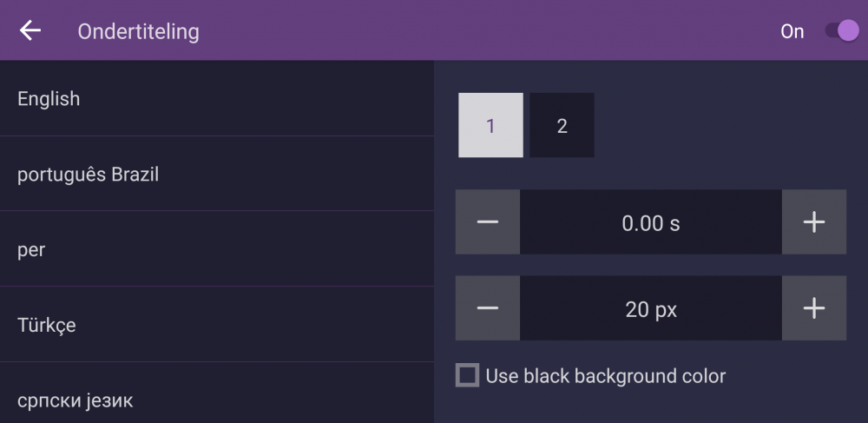
Task: Increase subtitle size with plus icon
Action: pyautogui.click(x=813, y=308)
